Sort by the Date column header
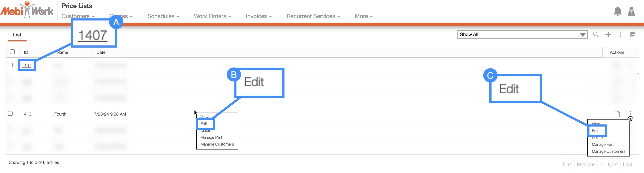The width and height of the screenshot is (644, 173). click(x=101, y=53)
